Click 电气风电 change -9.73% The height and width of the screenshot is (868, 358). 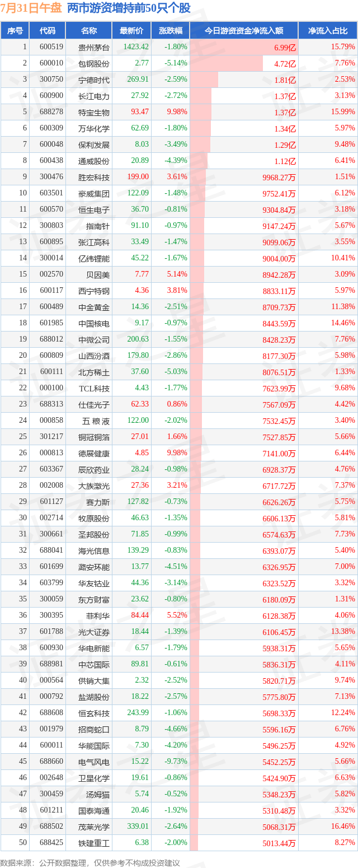(x=176, y=762)
